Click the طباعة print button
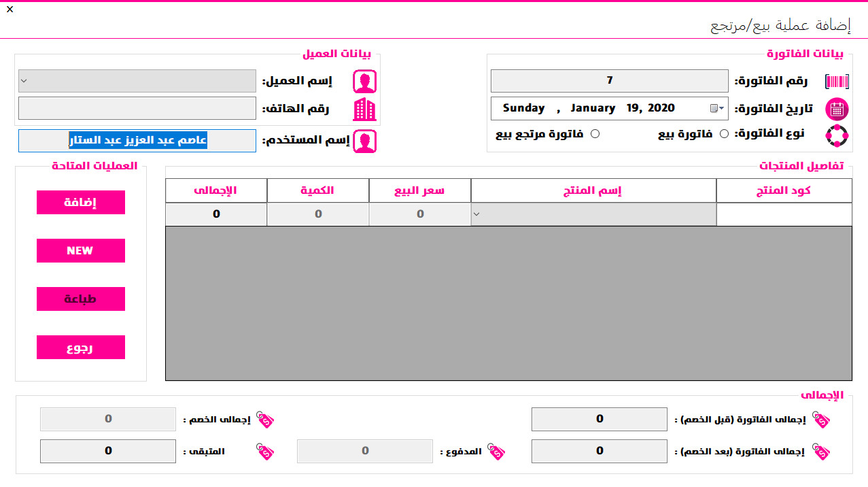 (x=80, y=299)
